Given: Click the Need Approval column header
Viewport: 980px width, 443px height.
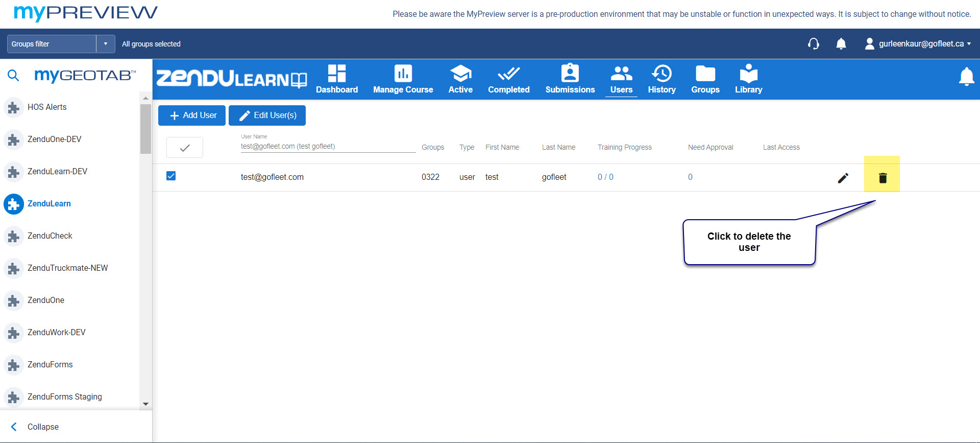Looking at the screenshot, I should pyautogui.click(x=710, y=148).
